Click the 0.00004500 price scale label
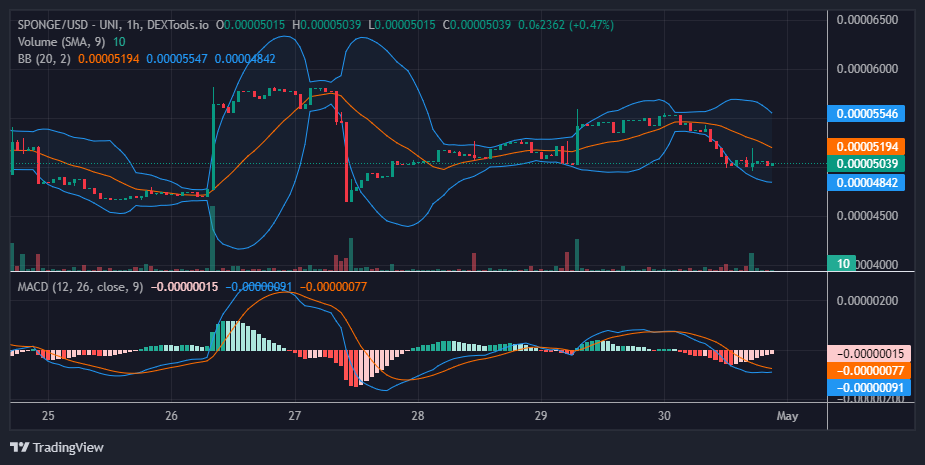 pyautogui.click(x=867, y=215)
